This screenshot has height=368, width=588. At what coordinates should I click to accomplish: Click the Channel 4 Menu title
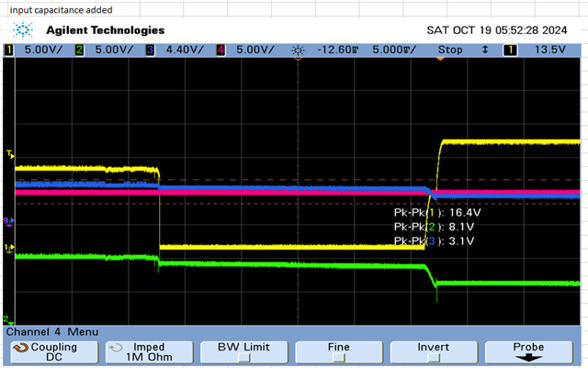pos(52,332)
